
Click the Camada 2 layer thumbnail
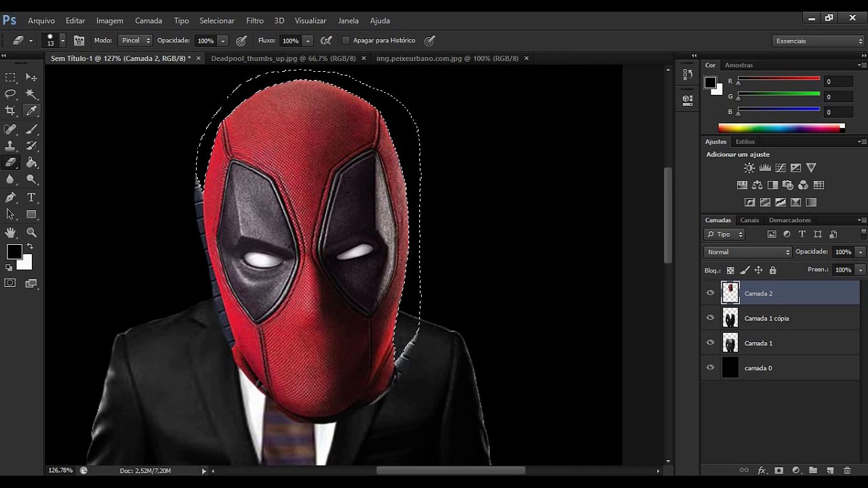click(730, 293)
